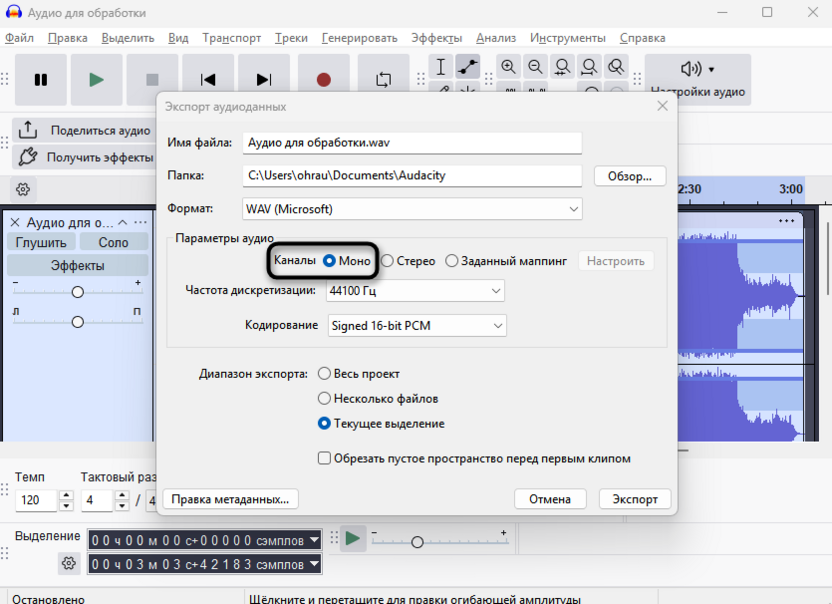Start recording with the red Record button

[324, 80]
